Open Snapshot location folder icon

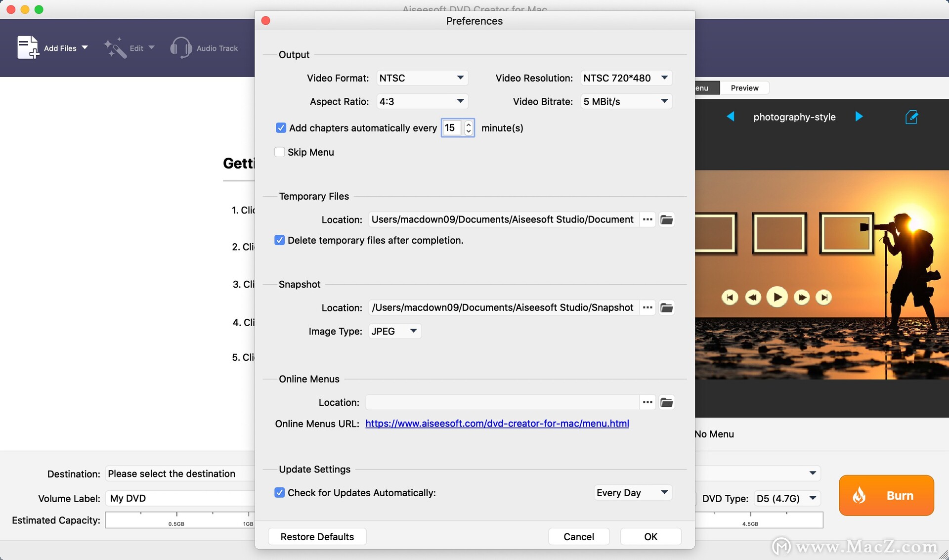click(666, 307)
